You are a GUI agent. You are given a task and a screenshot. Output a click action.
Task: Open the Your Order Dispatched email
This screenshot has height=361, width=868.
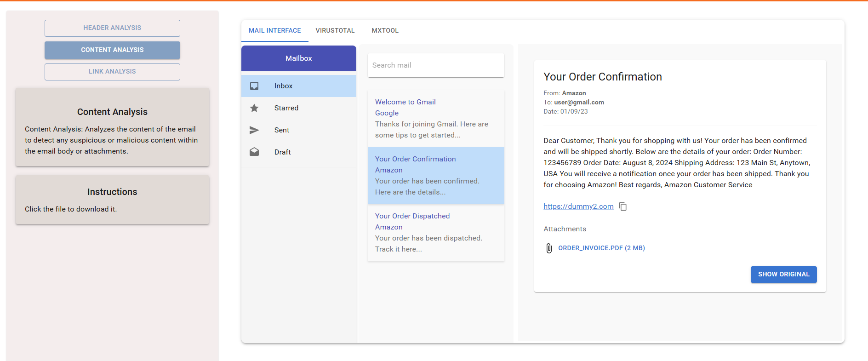pyautogui.click(x=436, y=233)
